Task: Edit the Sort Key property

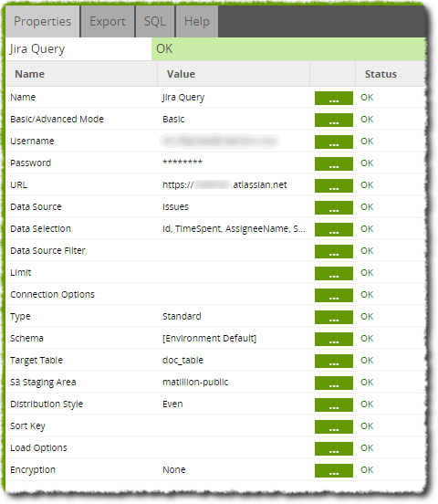Action: 334,426
